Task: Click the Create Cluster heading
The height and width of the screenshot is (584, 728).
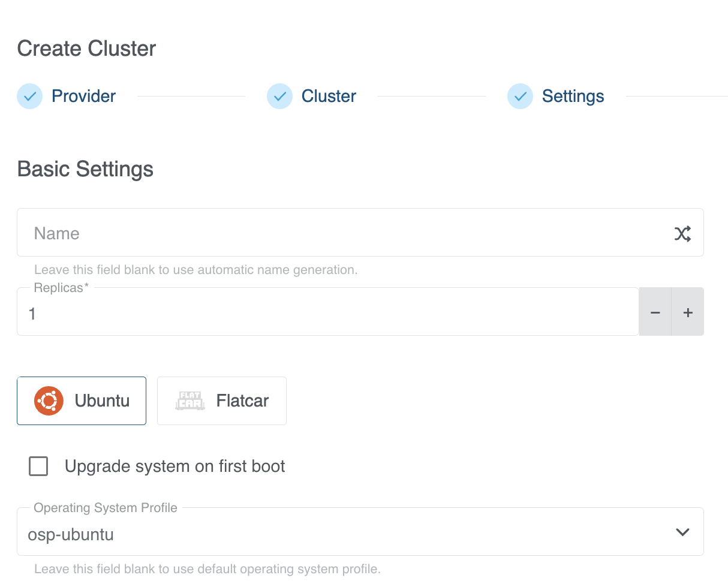Action: pos(86,48)
